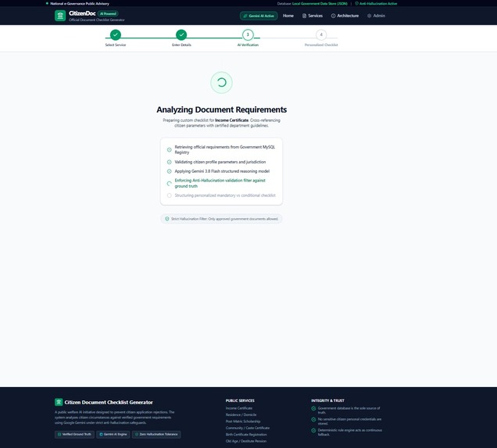Click the National e-Governance Public Advisory text

(x=80, y=4)
